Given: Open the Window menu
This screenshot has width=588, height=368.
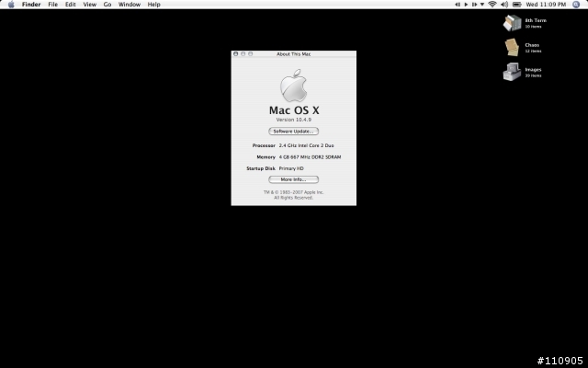Looking at the screenshot, I should coord(130,5).
